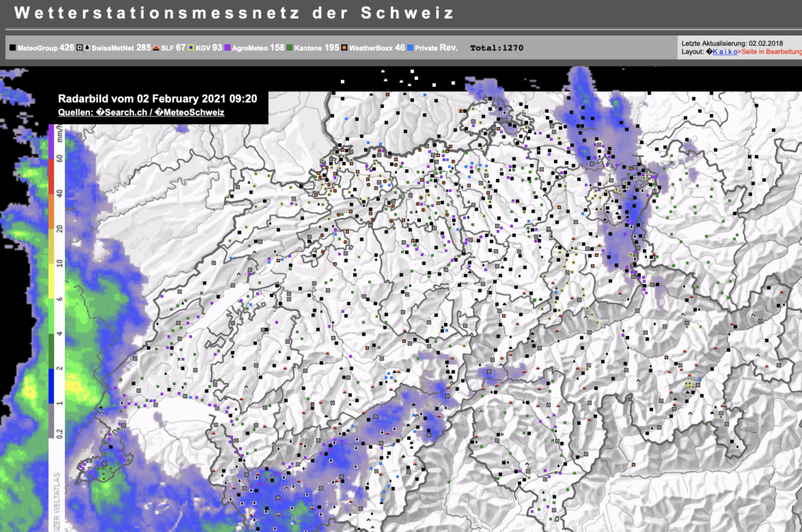Select the 'SLF 67' legend label
The height and width of the screenshot is (532, 802).
click(173, 48)
